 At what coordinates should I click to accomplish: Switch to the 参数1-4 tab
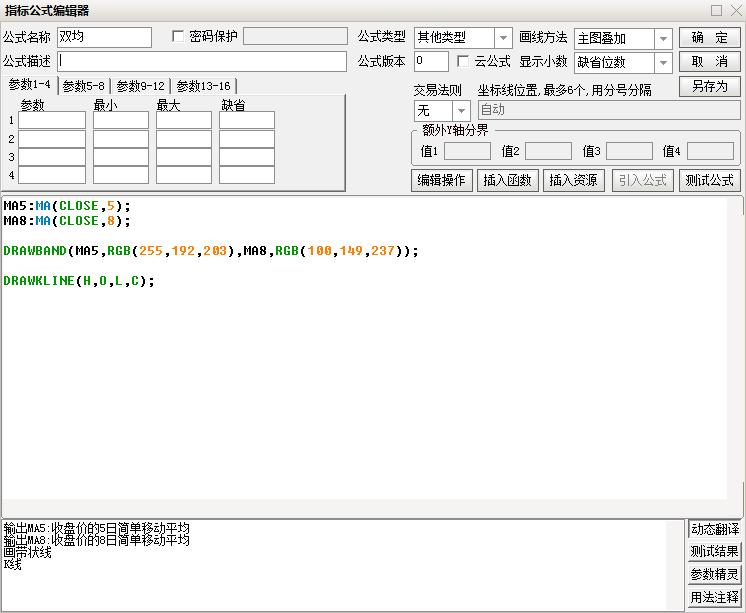pyautogui.click(x=29, y=85)
